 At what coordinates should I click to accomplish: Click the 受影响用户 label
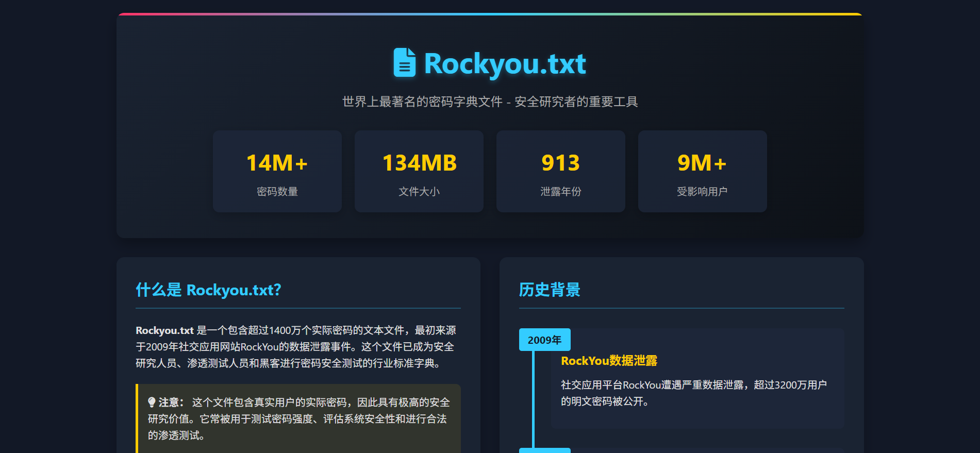click(702, 192)
